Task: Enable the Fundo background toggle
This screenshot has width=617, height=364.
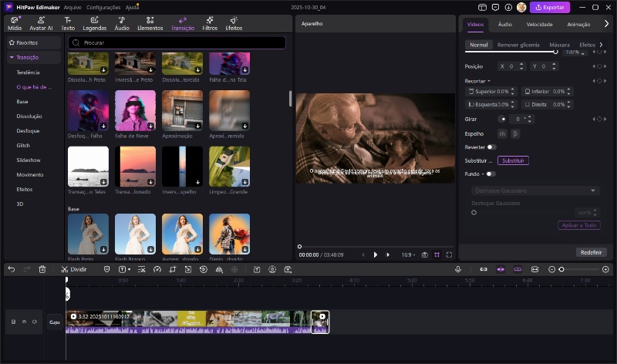Action: click(490, 174)
